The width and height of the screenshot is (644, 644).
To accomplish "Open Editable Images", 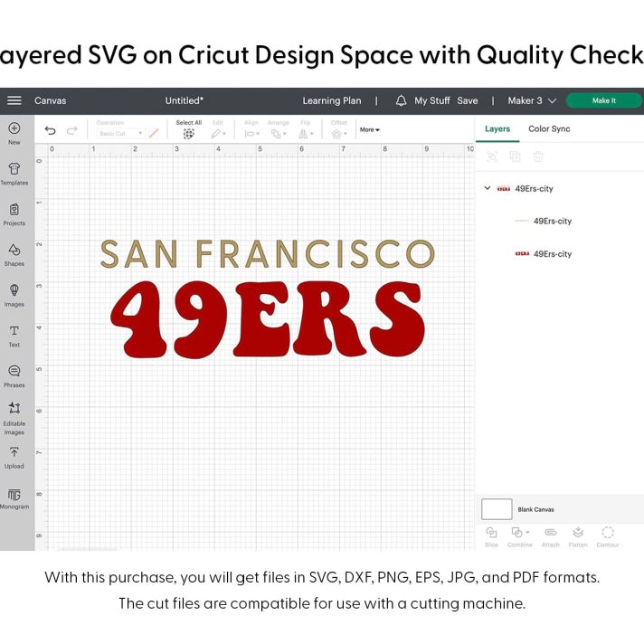I will pyautogui.click(x=14, y=418).
